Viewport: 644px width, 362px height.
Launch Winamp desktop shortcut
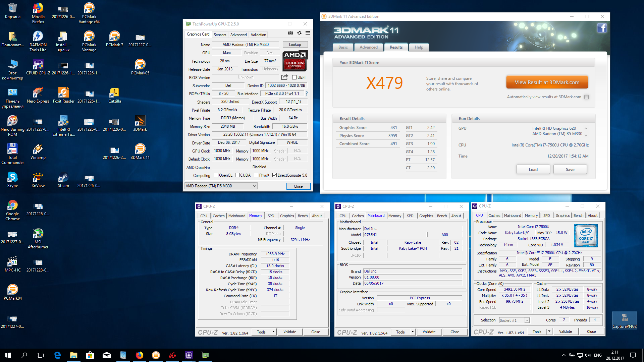tap(38, 152)
